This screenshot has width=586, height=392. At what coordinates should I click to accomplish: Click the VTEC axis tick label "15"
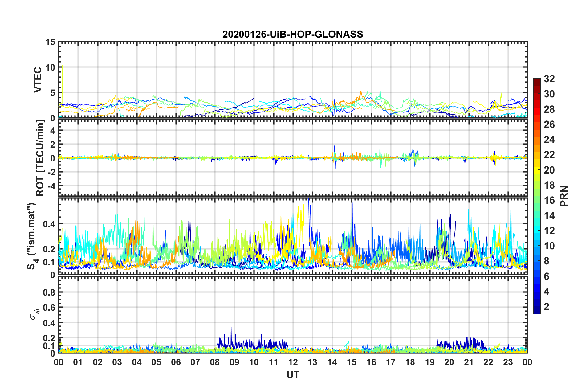(50, 42)
